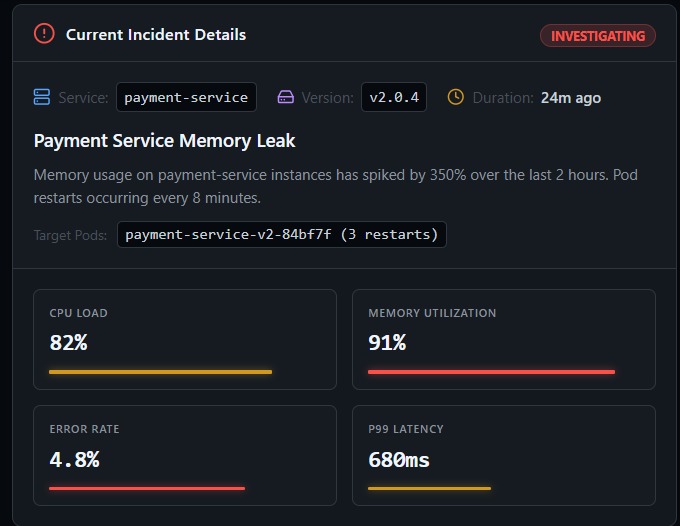Click the red memory utilization progress bar
Screen dimensions: 680x526
click(x=491, y=372)
